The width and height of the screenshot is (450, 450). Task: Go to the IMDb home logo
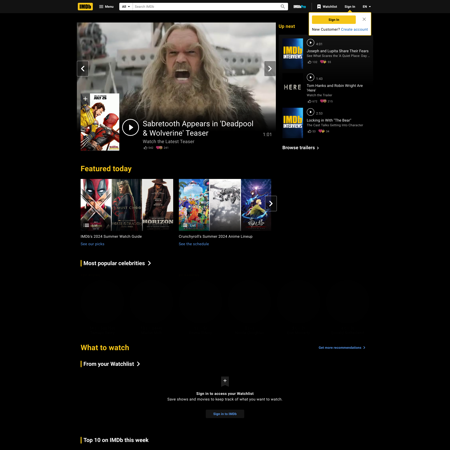click(x=85, y=7)
